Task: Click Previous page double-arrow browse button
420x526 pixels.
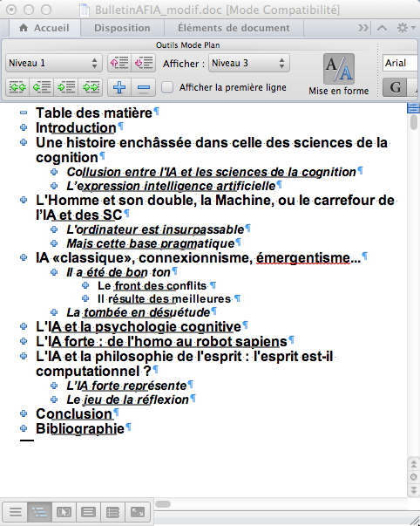Action: 414,464
